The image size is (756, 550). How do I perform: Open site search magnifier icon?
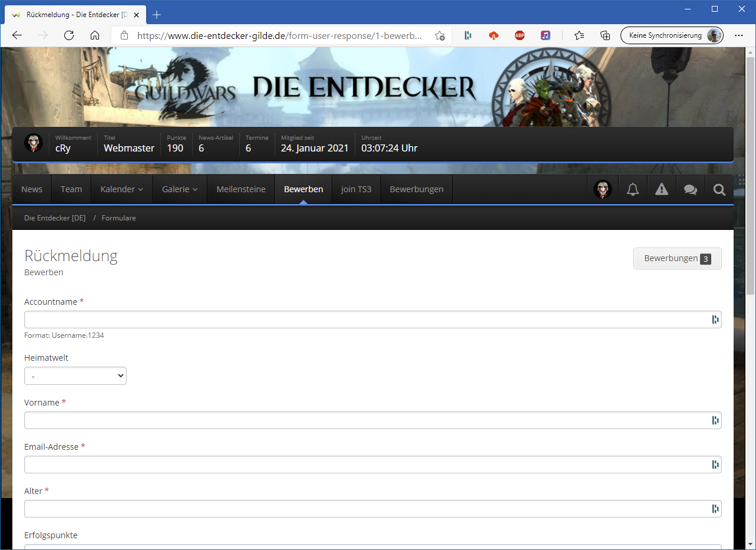[719, 189]
